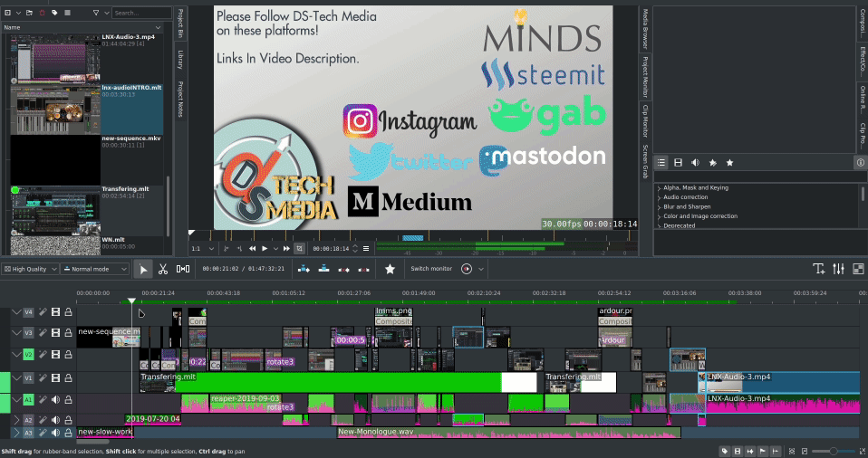Collapse track A1

16,400
